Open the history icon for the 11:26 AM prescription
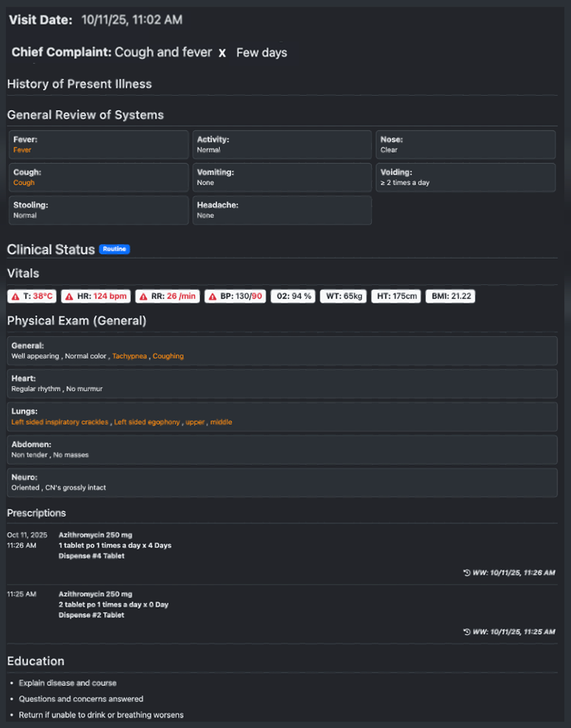 pos(466,573)
